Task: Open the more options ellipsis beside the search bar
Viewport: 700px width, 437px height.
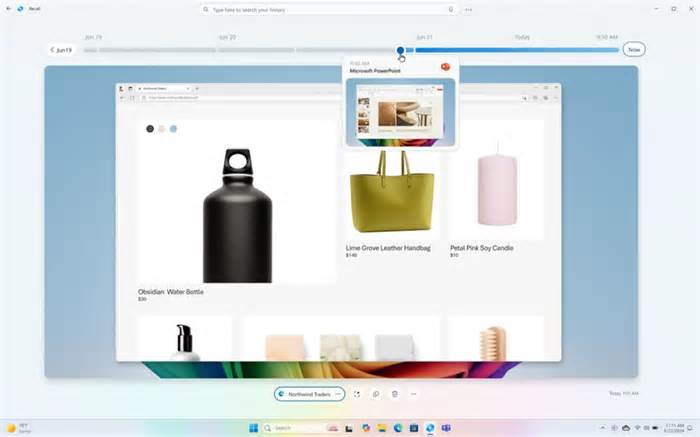Action: pos(468,9)
